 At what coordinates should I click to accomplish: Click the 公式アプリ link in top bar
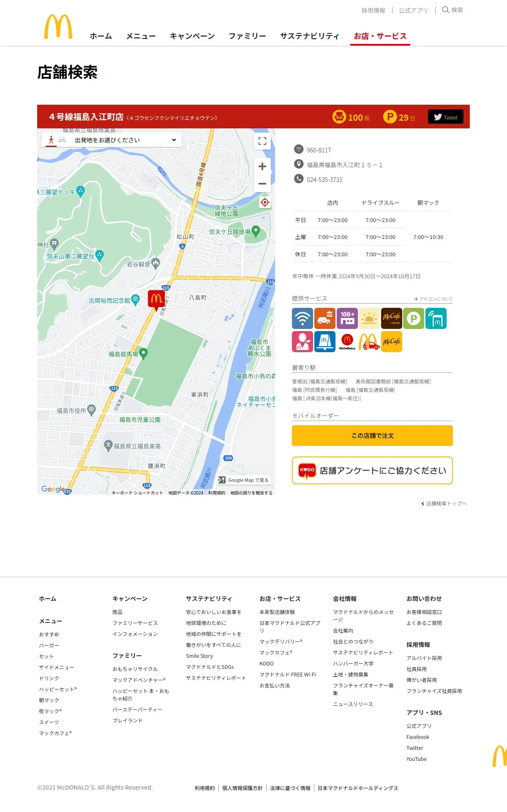[x=414, y=10]
